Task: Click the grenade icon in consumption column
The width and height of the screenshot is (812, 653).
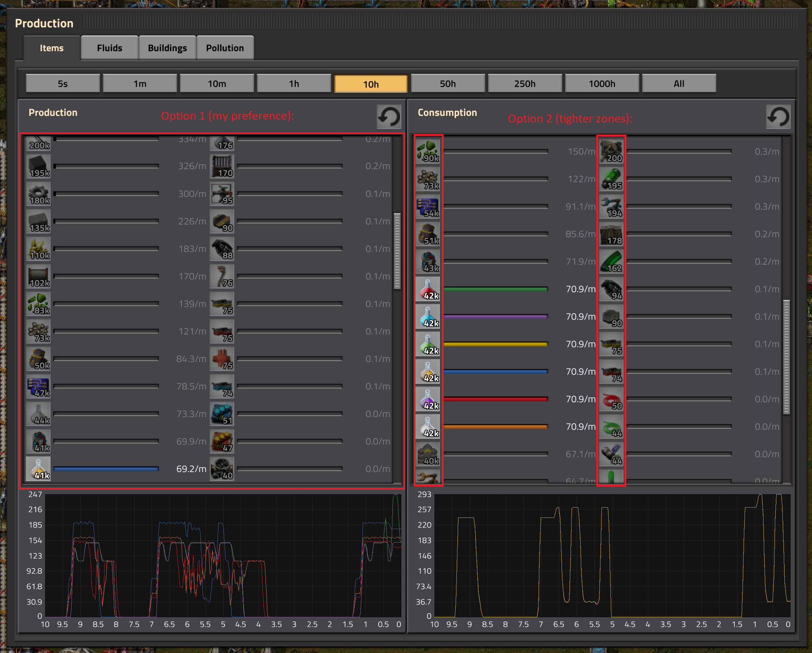Action: coord(611,289)
